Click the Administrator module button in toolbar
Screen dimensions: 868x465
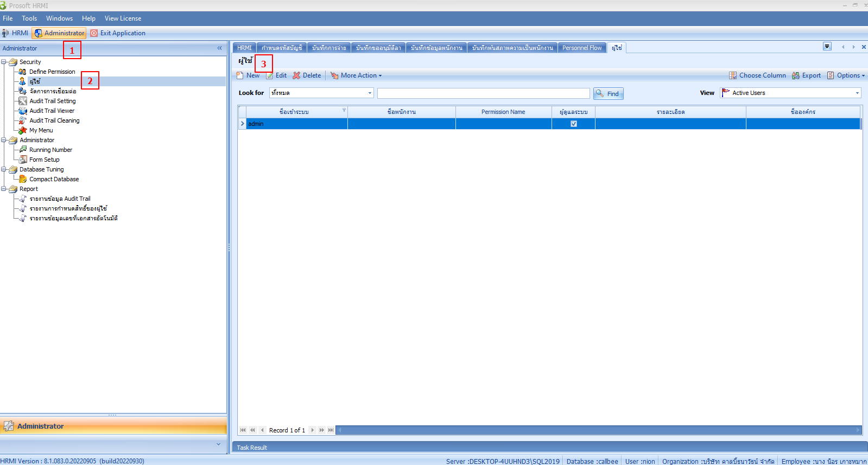coord(59,33)
